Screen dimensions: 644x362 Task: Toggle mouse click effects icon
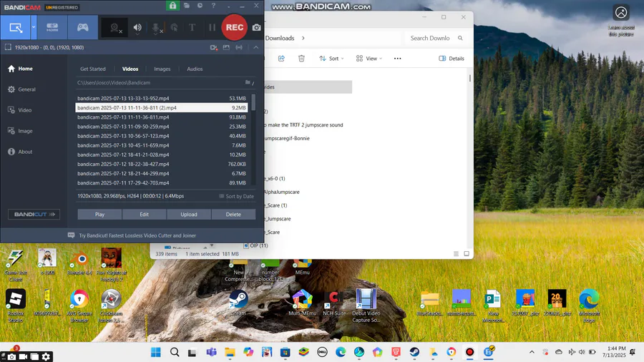tap(174, 27)
